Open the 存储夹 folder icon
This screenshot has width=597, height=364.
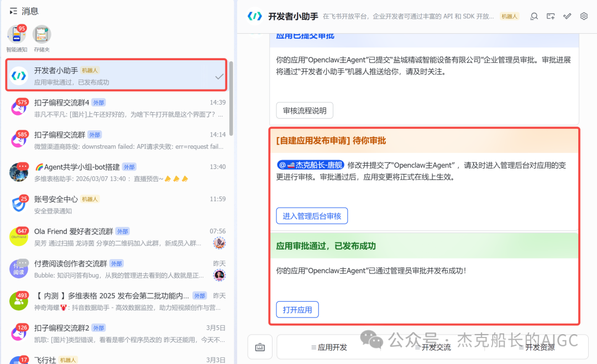[41, 35]
